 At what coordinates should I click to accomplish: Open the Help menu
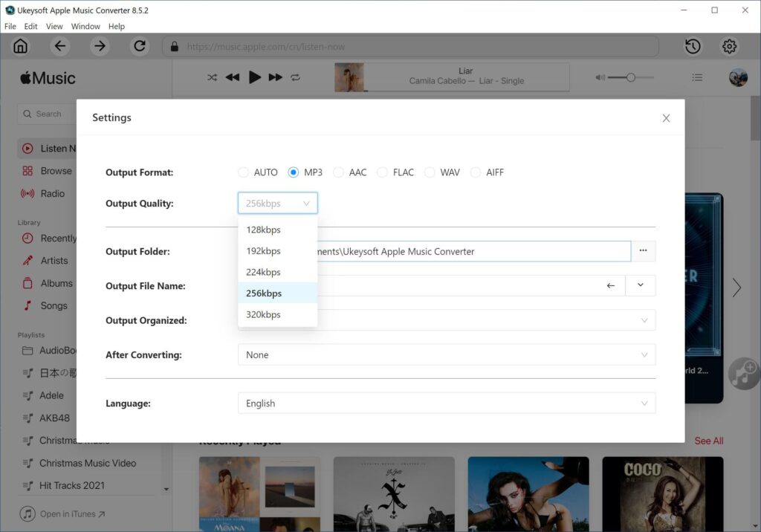[117, 26]
